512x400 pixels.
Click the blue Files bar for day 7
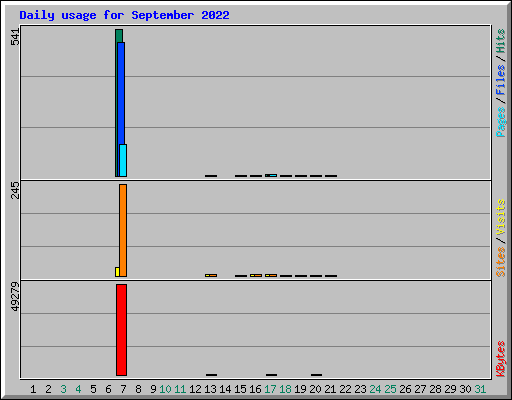[121, 93]
